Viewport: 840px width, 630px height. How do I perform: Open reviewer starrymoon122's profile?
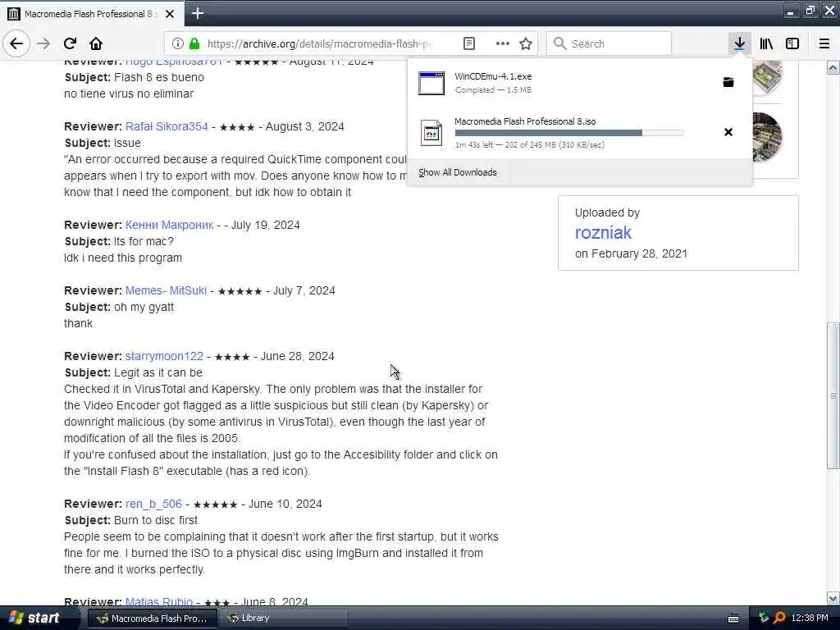tap(164, 356)
